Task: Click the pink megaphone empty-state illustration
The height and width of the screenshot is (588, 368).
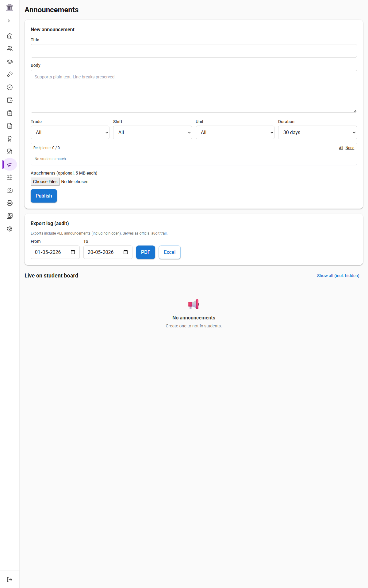Action: click(194, 304)
